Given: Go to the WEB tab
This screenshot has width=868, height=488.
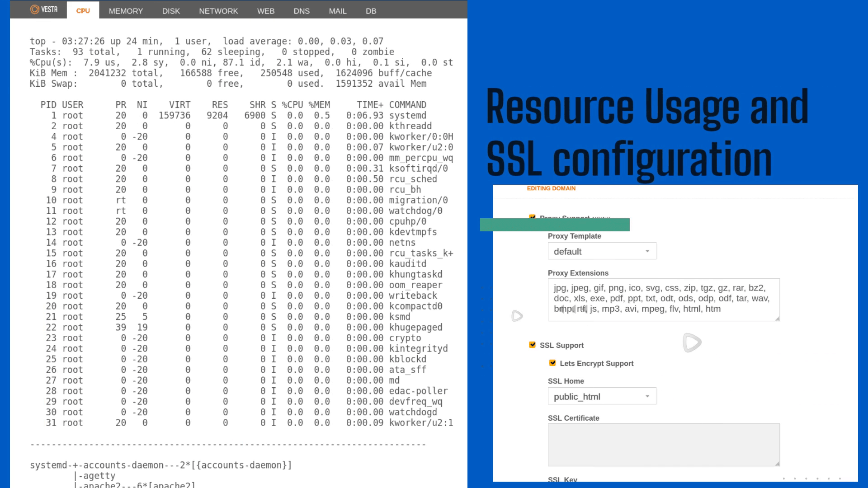Looking at the screenshot, I should point(266,11).
